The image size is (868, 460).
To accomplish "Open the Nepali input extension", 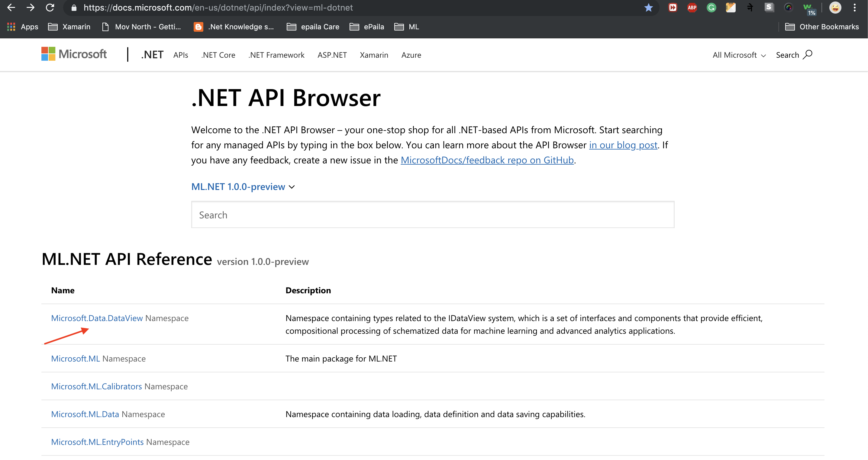I will pos(750,8).
